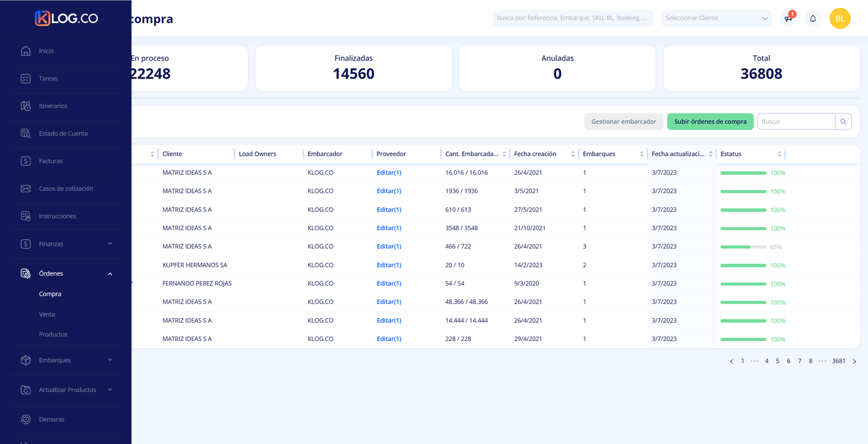
Task: Click progress bar in KUPFER HERMANOS row
Action: pyautogui.click(x=743, y=265)
